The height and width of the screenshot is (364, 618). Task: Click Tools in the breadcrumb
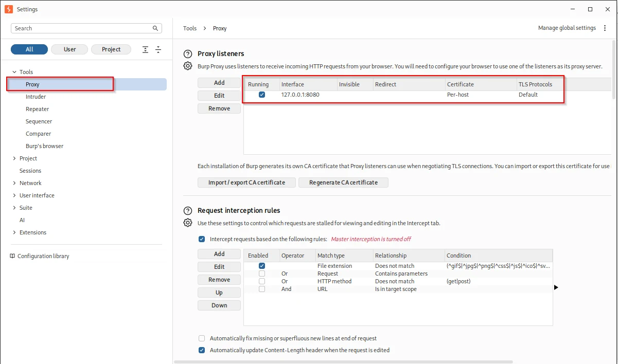(190, 28)
